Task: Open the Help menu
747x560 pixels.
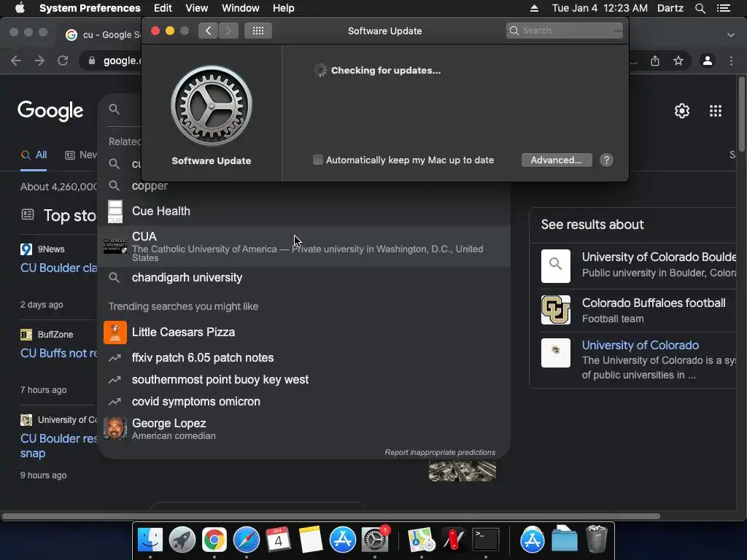Action: [284, 8]
